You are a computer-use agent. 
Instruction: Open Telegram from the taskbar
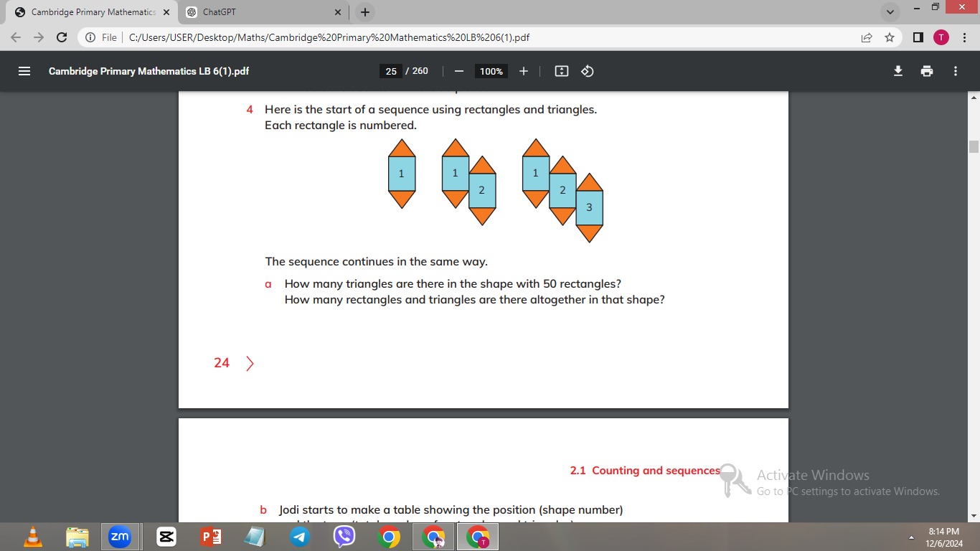click(300, 536)
